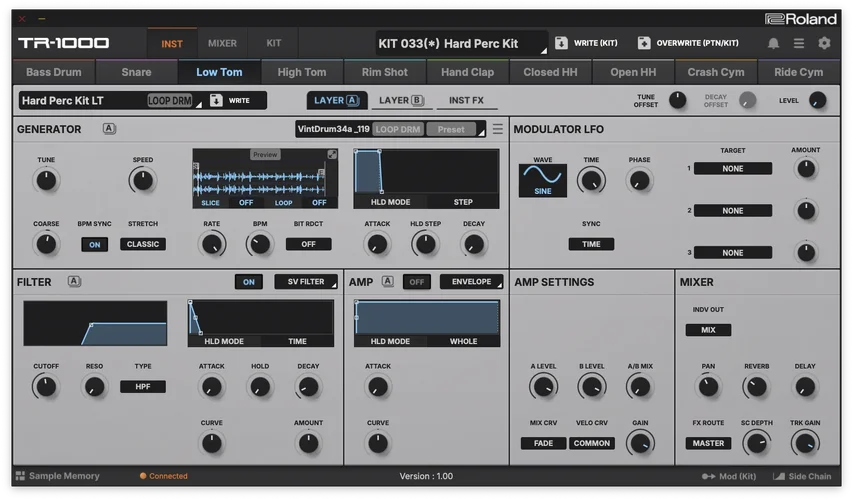Open settings via the gear icon
This screenshot has height=500, width=853.
click(824, 43)
